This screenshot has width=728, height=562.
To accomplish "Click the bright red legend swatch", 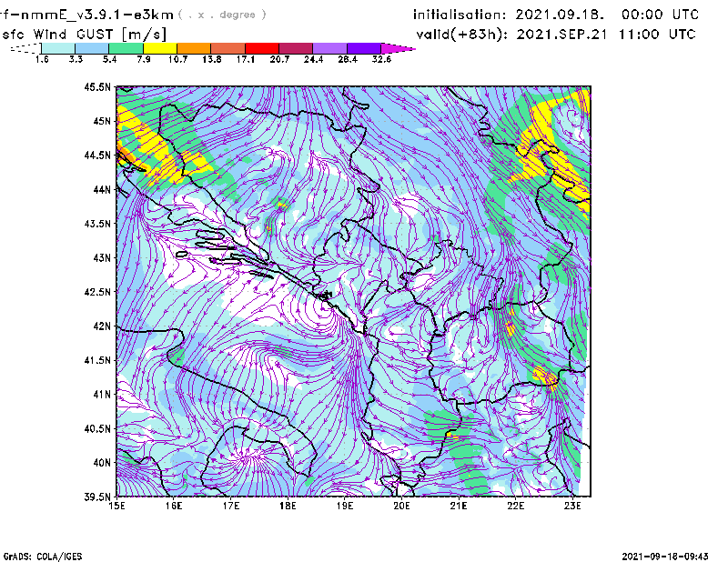I will click(x=262, y=48).
